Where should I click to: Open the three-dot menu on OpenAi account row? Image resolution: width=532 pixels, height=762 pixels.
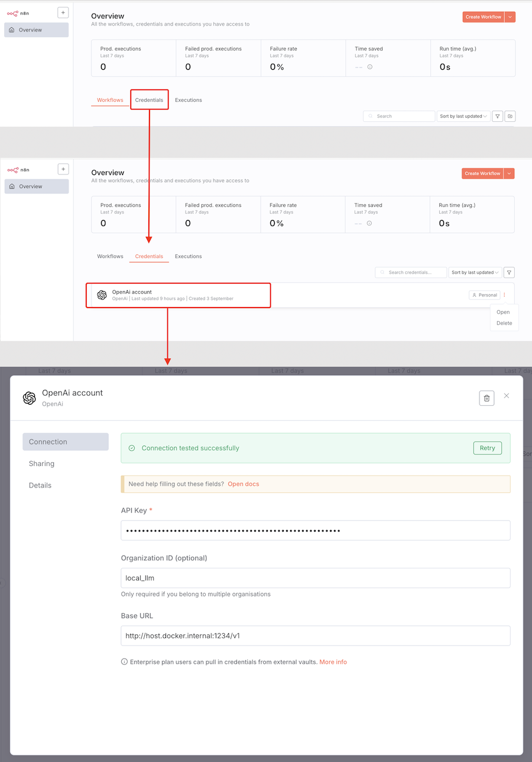tap(504, 295)
